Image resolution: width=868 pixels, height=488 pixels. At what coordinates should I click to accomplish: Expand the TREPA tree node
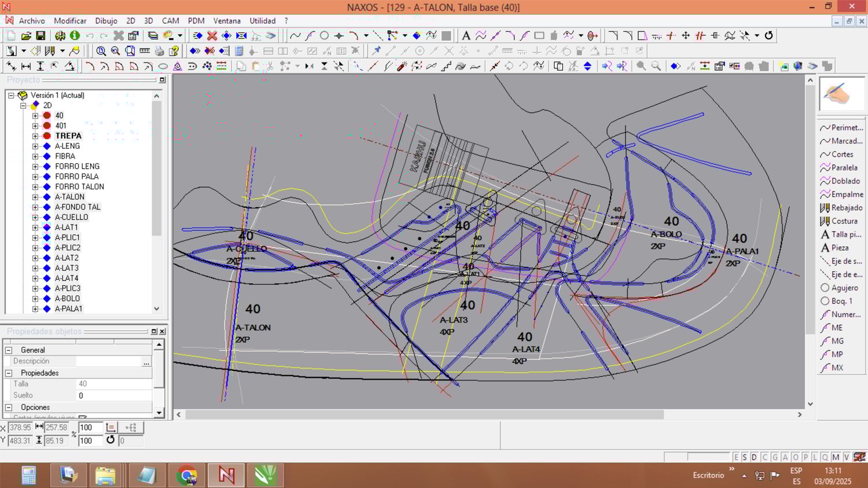point(35,136)
